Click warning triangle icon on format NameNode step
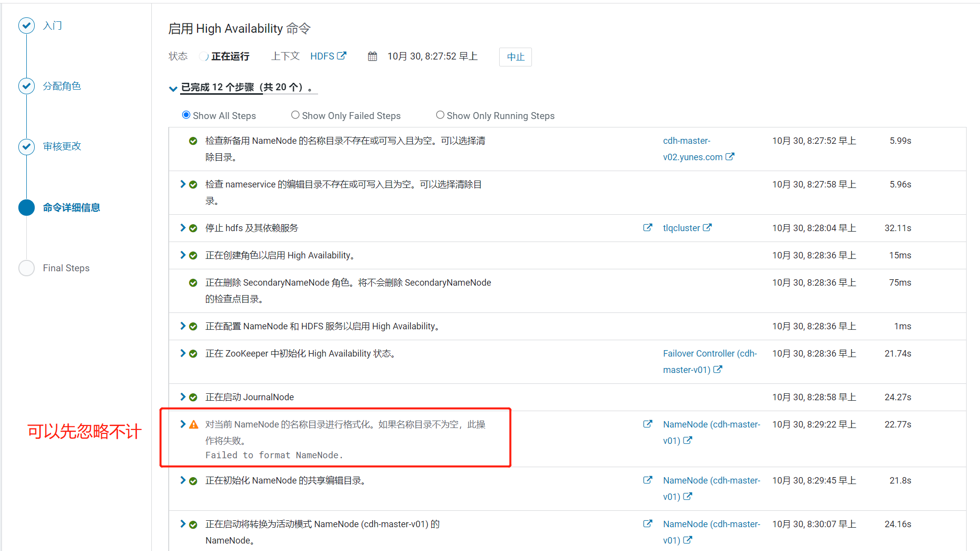This screenshot has width=980, height=551. pos(194,425)
